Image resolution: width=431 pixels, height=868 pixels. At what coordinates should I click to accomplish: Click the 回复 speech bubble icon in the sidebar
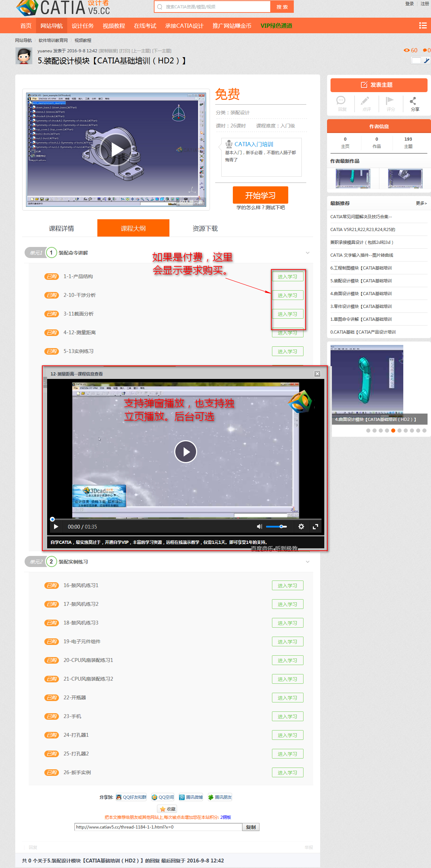coord(341,100)
